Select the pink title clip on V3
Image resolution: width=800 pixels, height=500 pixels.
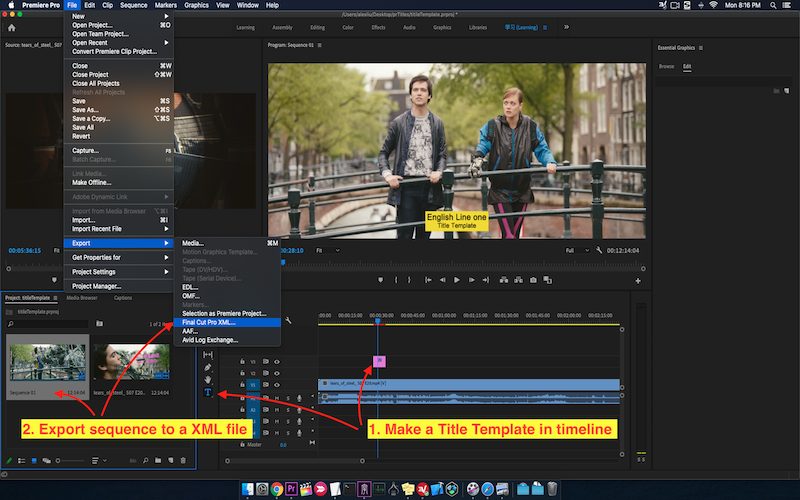[x=379, y=362]
